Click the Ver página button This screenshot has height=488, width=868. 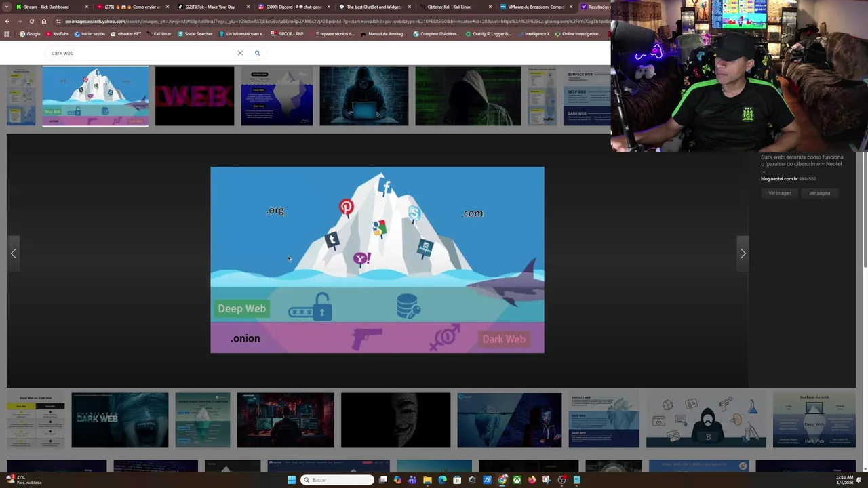pyautogui.click(x=820, y=193)
